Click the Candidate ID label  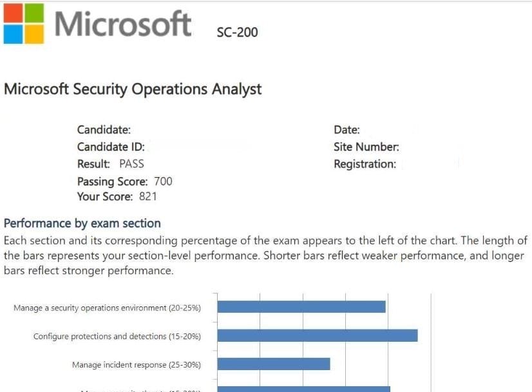coord(111,147)
